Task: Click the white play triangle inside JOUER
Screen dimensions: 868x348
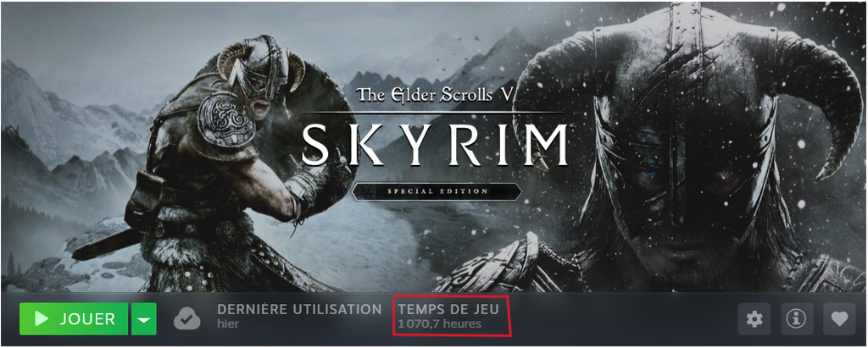Action: (x=41, y=318)
